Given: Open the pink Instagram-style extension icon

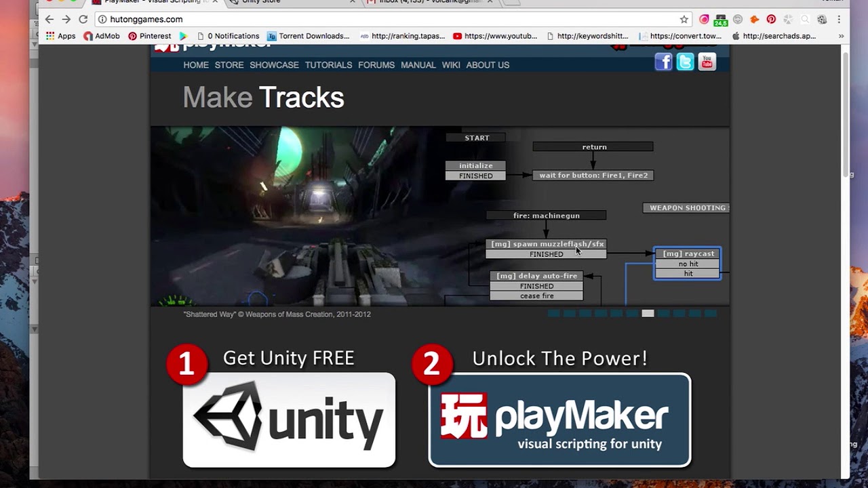Looking at the screenshot, I should click(x=704, y=20).
